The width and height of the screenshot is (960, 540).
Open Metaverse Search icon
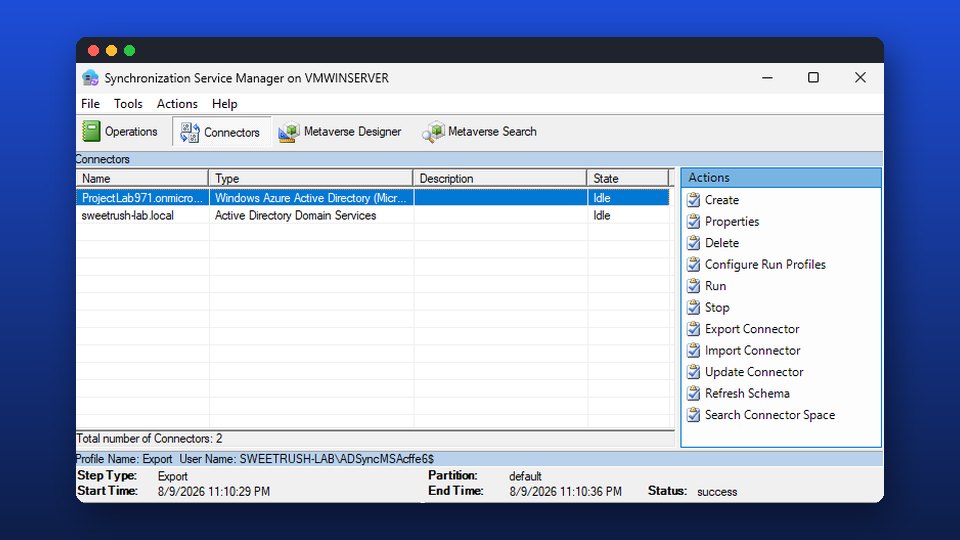pos(433,132)
